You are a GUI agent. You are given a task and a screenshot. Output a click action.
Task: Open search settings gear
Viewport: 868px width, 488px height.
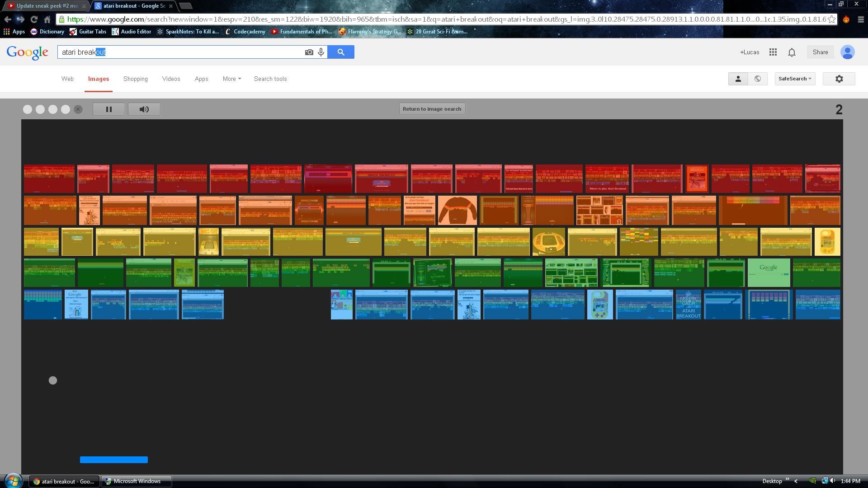point(839,79)
